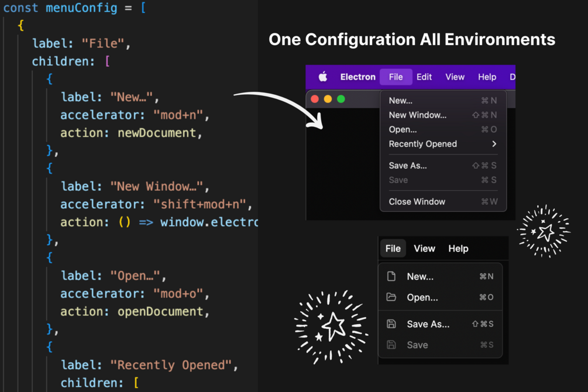
Task: Click the dimmed floppy disk icon beside Save
Action: point(391,345)
